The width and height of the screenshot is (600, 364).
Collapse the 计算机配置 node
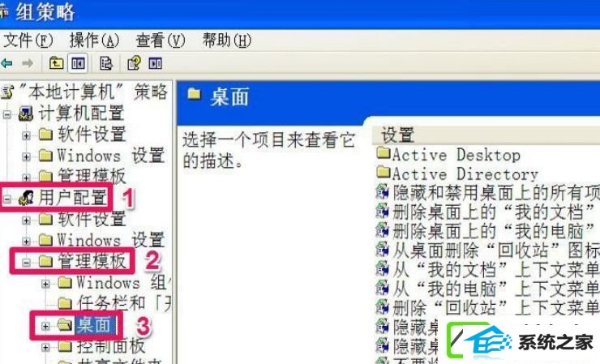(7, 114)
